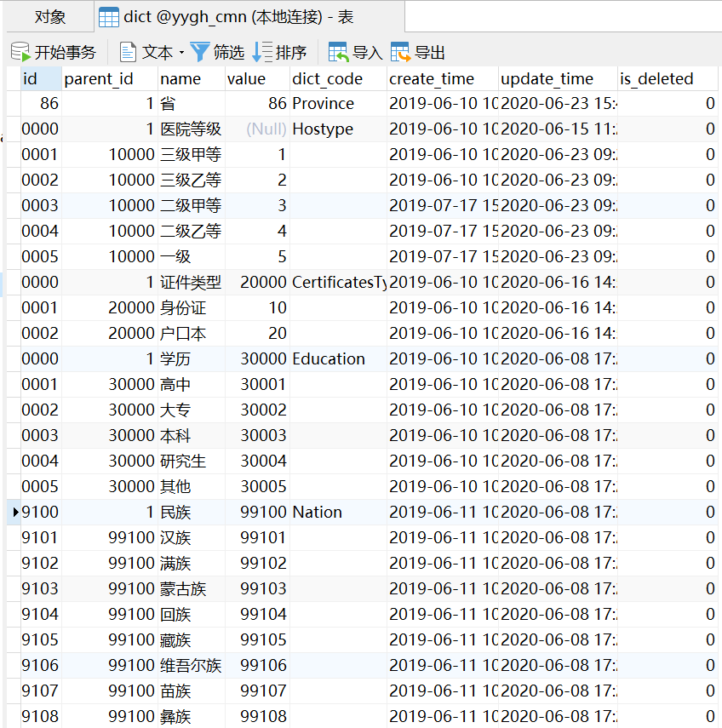This screenshot has width=722, height=728.
Task: Select the cell 户口本
Action: (x=192, y=333)
